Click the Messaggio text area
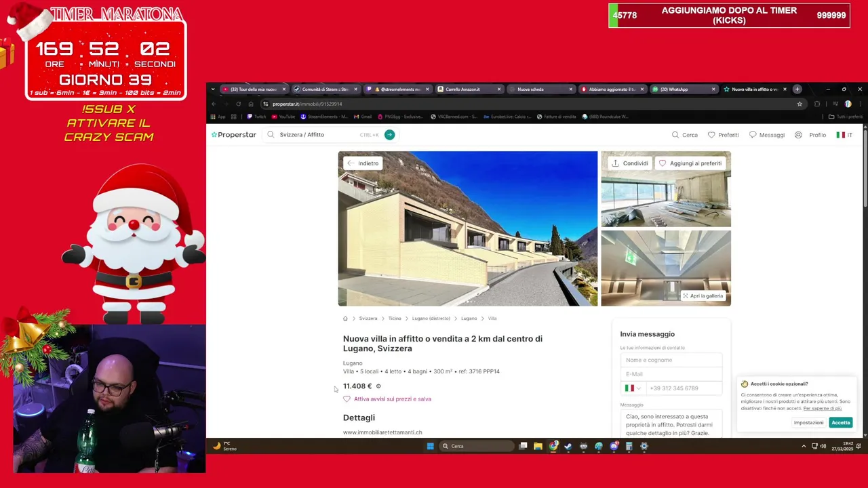Image resolution: width=868 pixels, height=488 pixels. (x=671, y=424)
